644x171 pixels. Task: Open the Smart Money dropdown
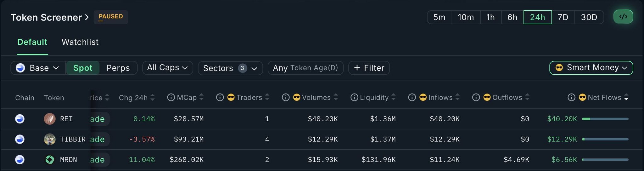(591, 68)
